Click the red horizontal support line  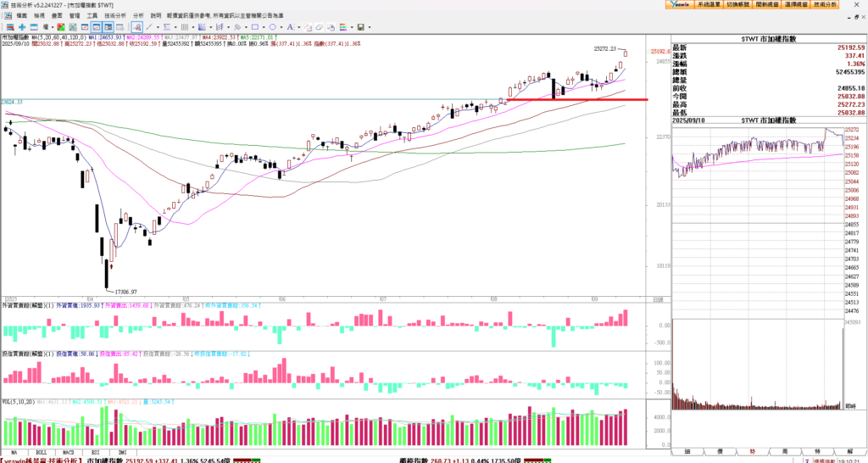(576, 99)
